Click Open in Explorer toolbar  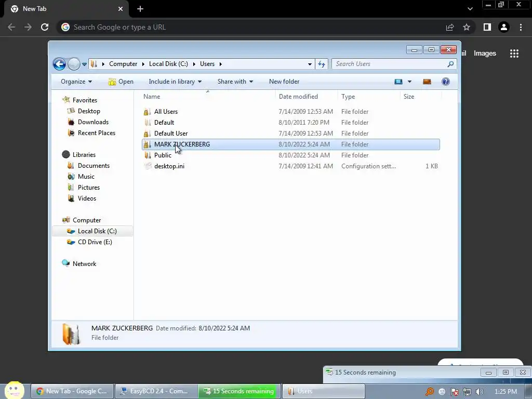click(121, 82)
